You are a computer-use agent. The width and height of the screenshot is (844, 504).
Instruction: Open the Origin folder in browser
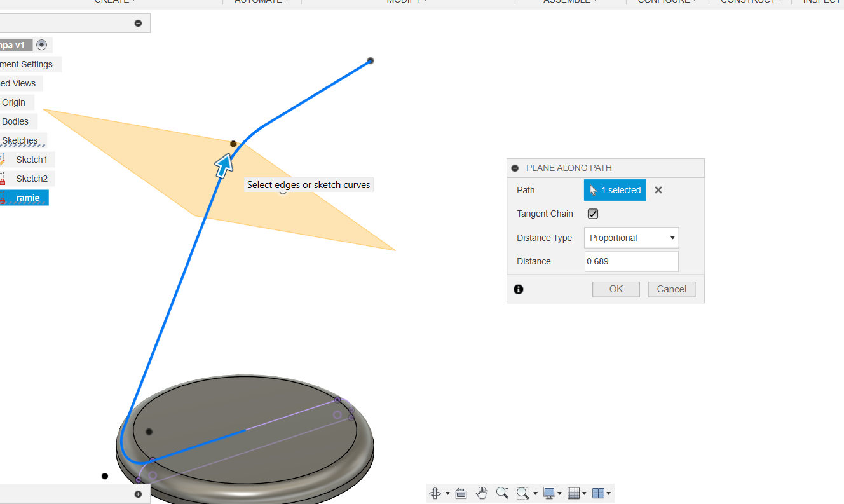[x=13, y=102]
